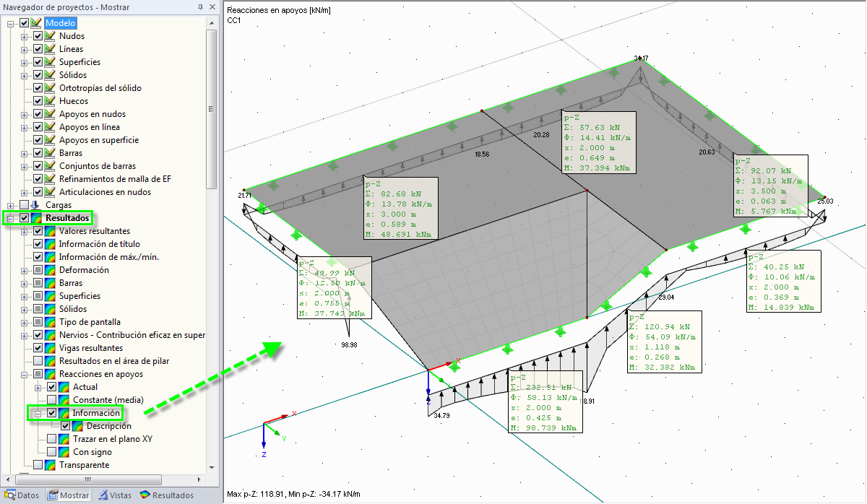The image size is (867, 504).
Task: Click the scroll-down arrow of the navigator tree
Action: click(x=212, y=469)
